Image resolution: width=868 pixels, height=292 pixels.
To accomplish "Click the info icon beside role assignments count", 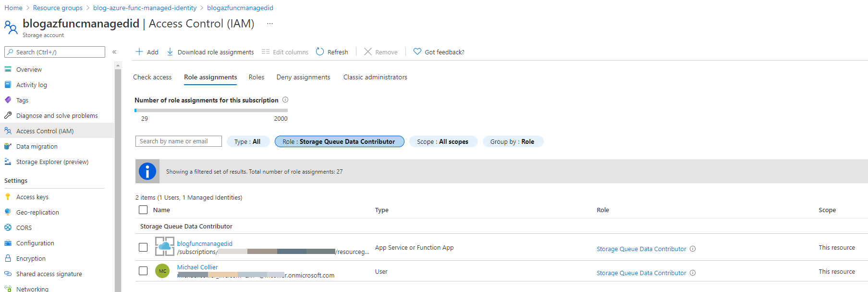I will [x=285, y=100].
